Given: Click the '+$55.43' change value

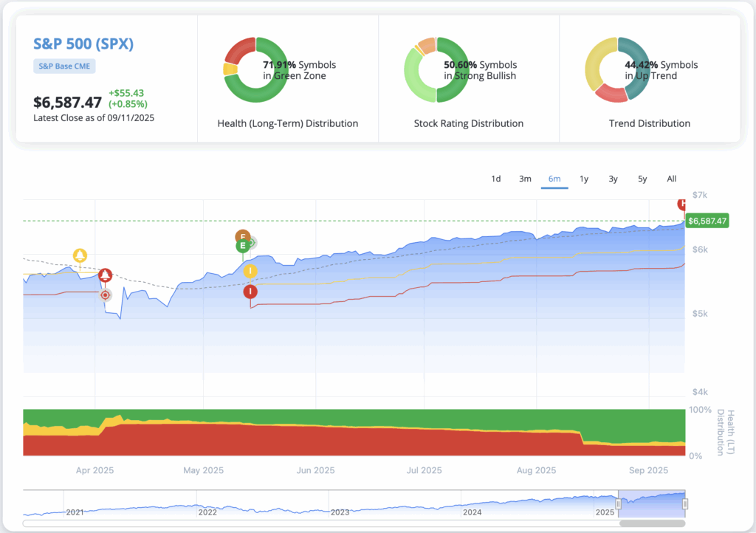Looking at the screenshot, I should (126, 93).
